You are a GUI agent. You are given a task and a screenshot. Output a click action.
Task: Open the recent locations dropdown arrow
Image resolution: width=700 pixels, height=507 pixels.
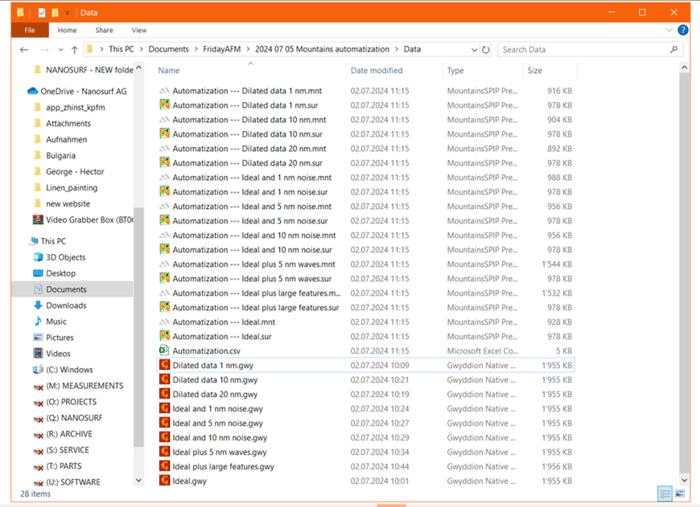click(x=60, y=49)
